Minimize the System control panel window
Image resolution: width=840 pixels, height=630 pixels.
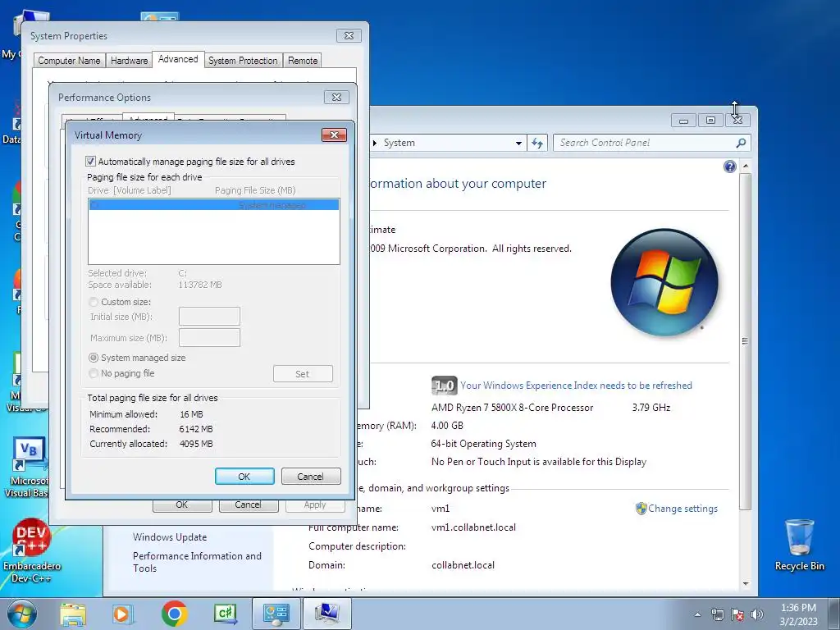(683, 121)
